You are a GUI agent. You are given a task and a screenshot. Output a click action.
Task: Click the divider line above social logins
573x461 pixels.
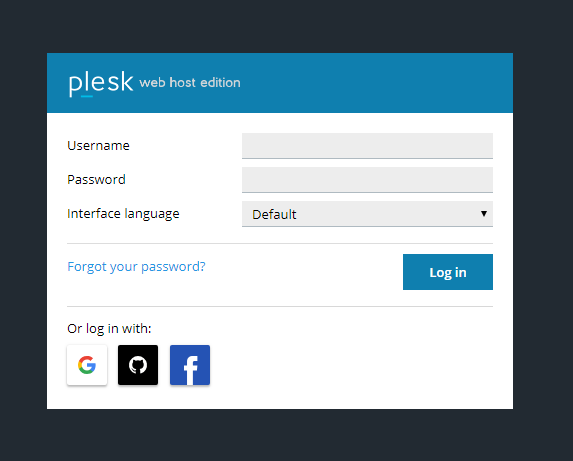[280, 306]
